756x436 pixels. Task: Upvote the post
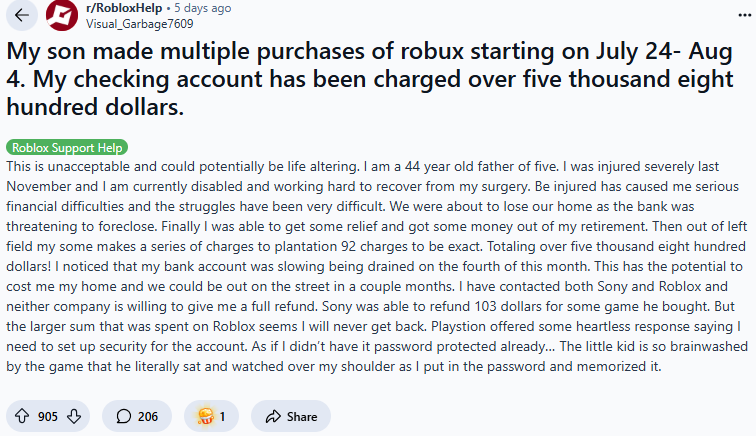(x=22, y=415)
